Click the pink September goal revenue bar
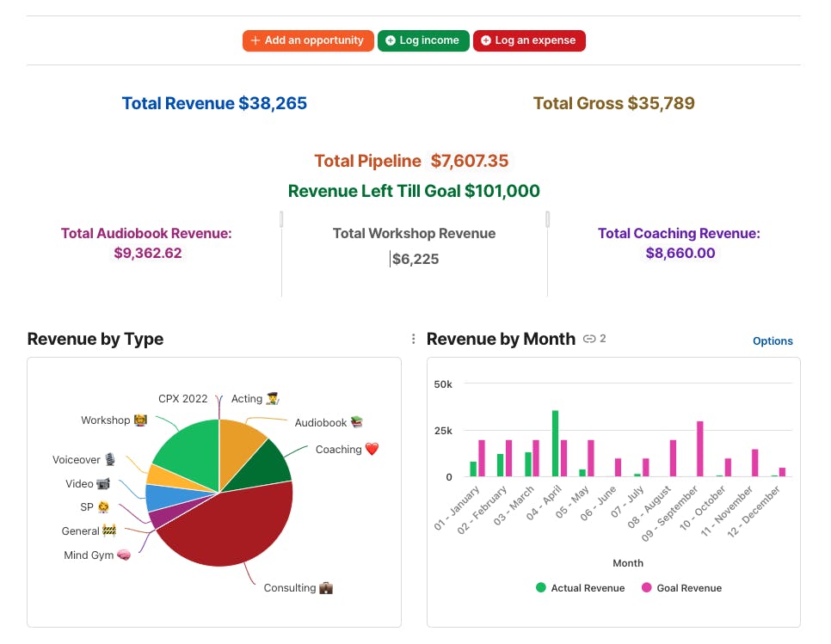Image resolution: width=831 pixels, height=644 pixels. click(699, 449)
